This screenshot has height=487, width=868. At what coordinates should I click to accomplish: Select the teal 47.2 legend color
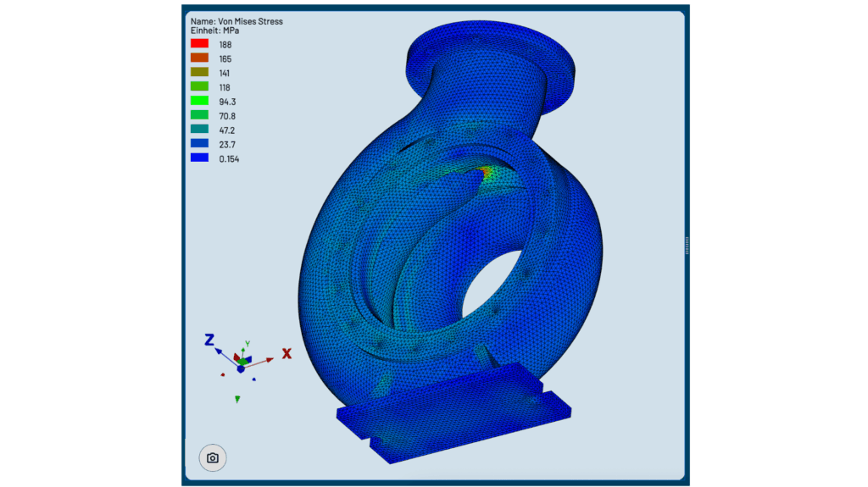199,130
